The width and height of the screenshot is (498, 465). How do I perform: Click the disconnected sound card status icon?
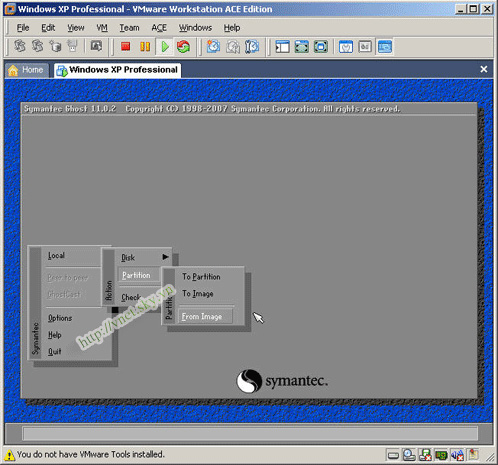[457, 455]
